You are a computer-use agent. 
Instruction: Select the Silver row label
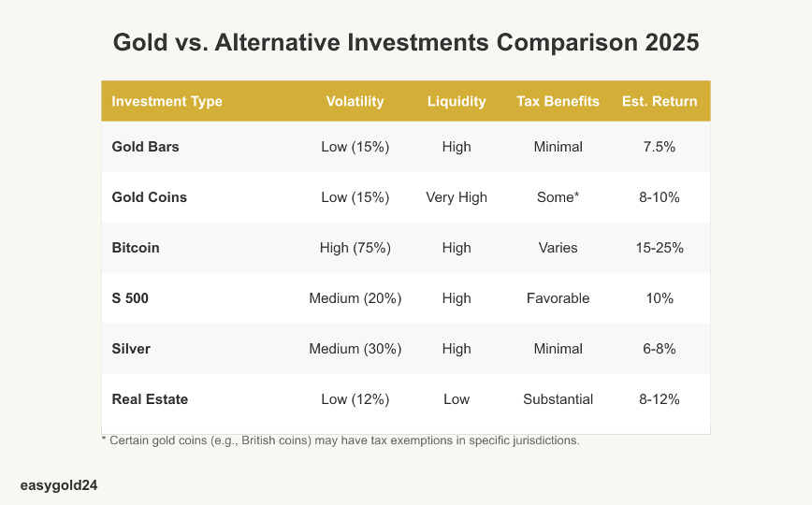[x=131, y=349]
